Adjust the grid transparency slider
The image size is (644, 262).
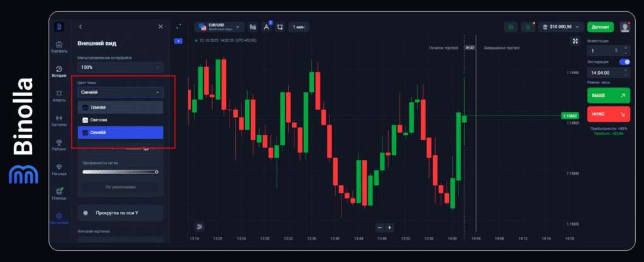tap(120, 172)
